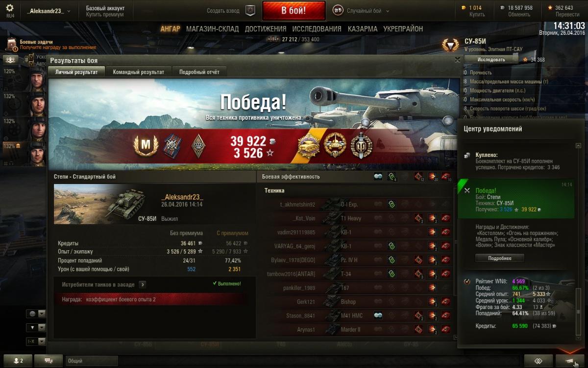Click destroyed vehicles icon in battle efficiency header
Image resolution: width=588 pixels, height=368 pixels.
tap(445, 177)
